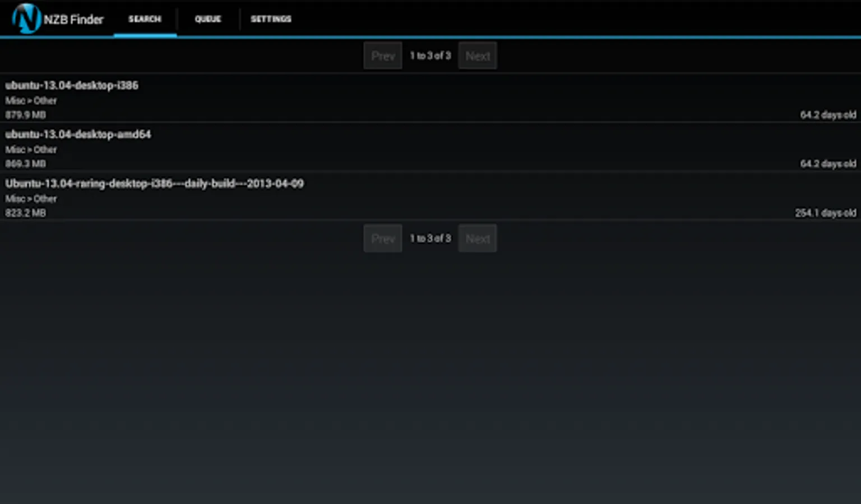
Task: Click the NZB Finder title text
Action: (73, 19)
